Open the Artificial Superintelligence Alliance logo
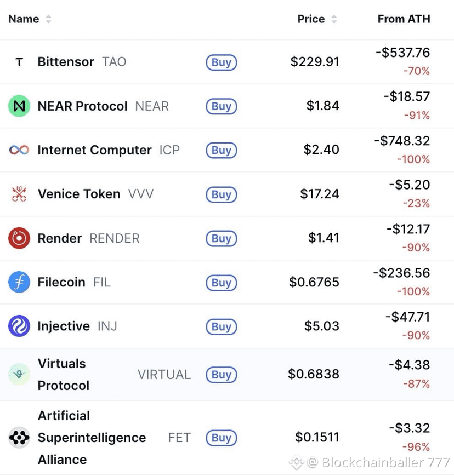The height and width of the screenshot is (476, 454). (x=19, y=438)
